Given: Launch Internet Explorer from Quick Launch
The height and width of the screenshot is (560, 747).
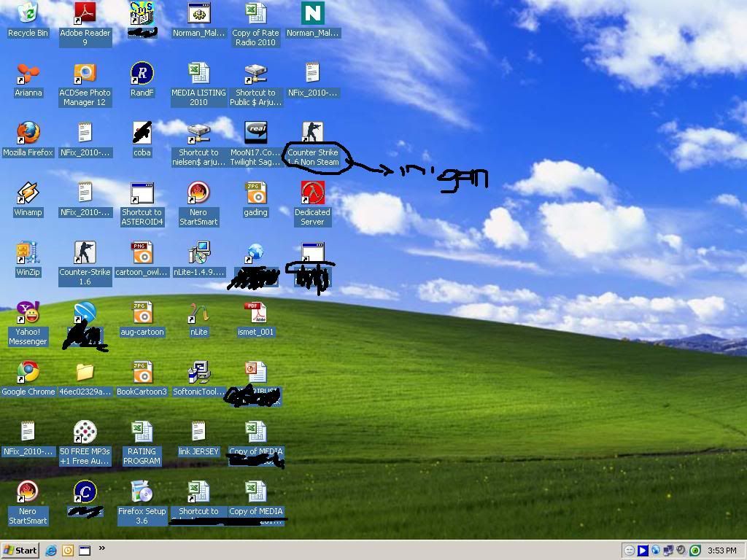Looking at the screenshot, I should (51, 551).
